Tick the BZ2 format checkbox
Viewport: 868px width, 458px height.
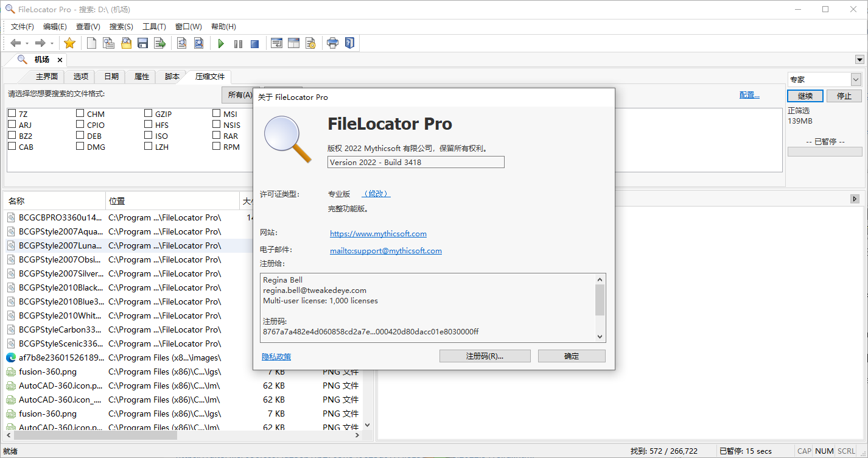(12, 135)
